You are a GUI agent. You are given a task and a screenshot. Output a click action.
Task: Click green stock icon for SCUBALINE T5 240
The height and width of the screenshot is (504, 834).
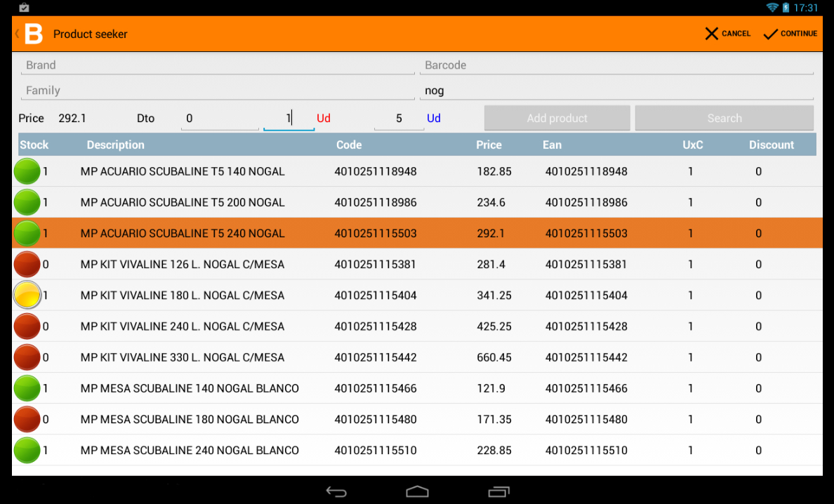[x=27, y=233]
